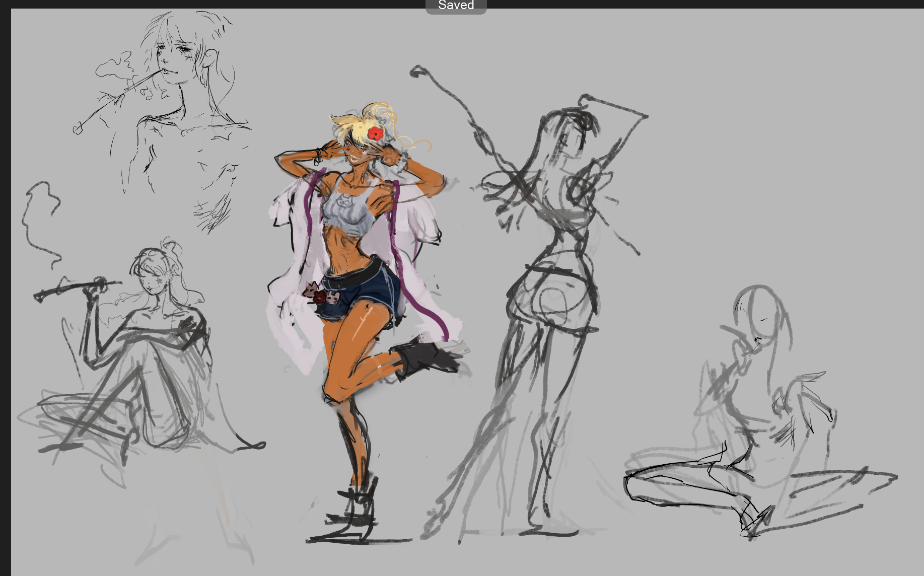
Task: Click the cat face on gray crop top
Action: click(344, 202)
